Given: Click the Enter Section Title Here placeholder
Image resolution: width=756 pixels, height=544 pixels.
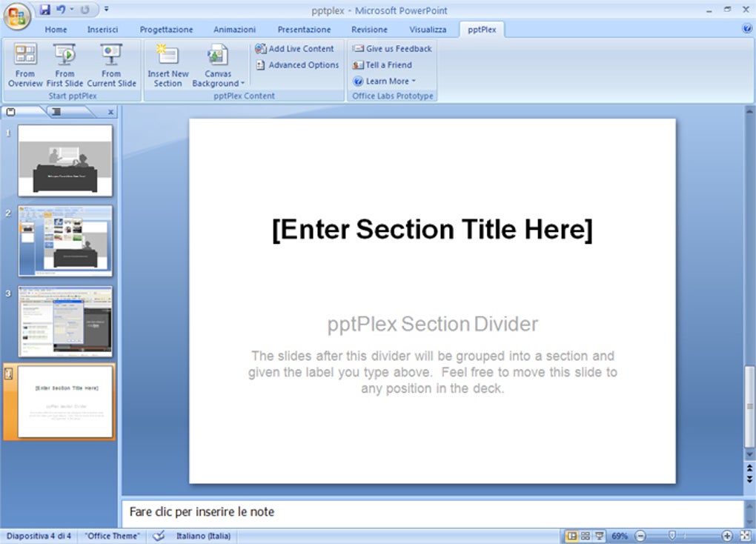Looking at the screenshot, I should (432, 230).
